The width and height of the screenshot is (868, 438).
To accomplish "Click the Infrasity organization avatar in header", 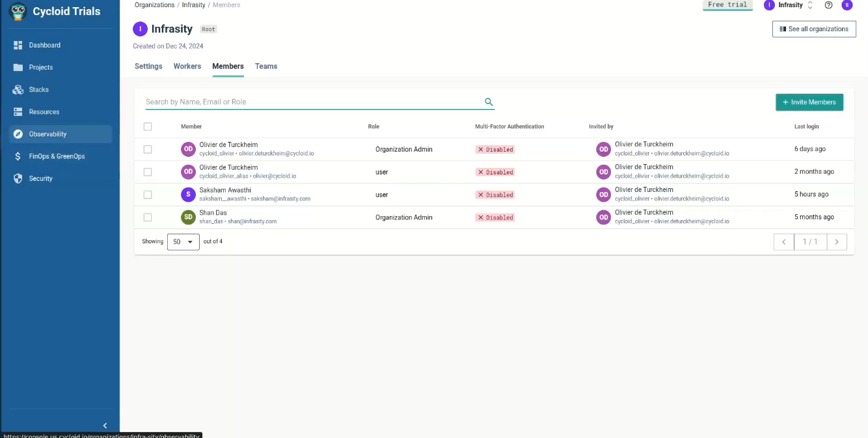I will pos(769,5).
